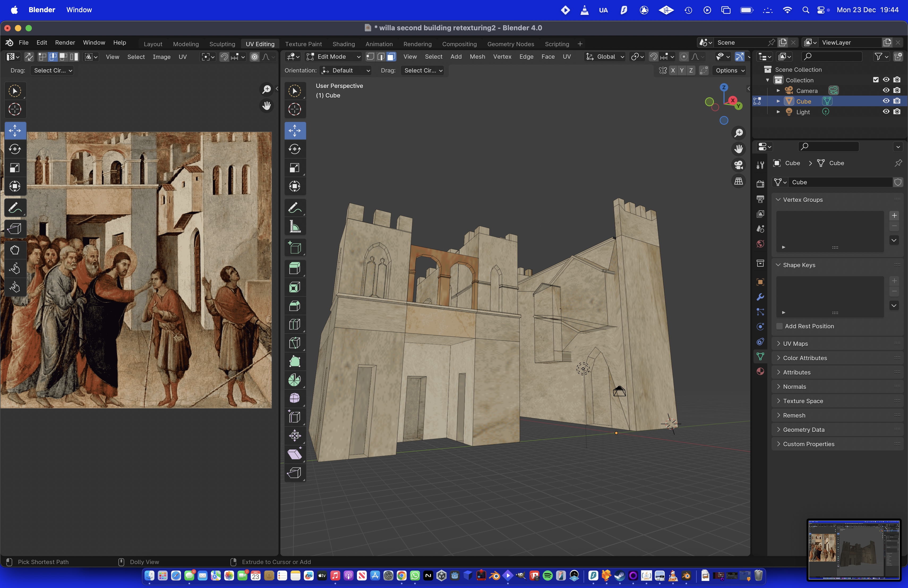Select the Loop Cut tool
This screenshot has width=908, height=588.
[294, 324]
